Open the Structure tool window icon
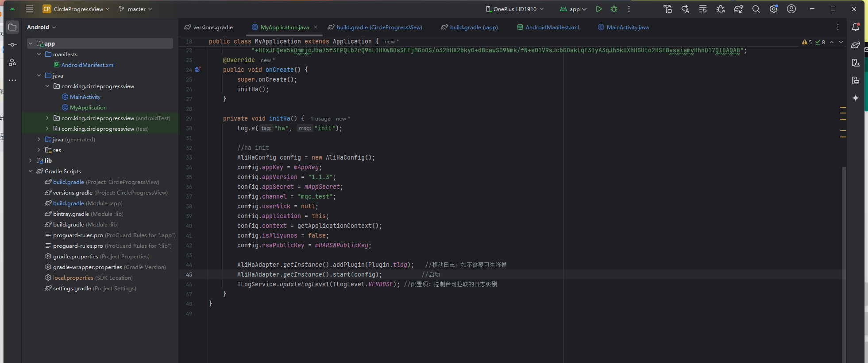Viewport: 868px width, 363px height. [x=12, y=62]
